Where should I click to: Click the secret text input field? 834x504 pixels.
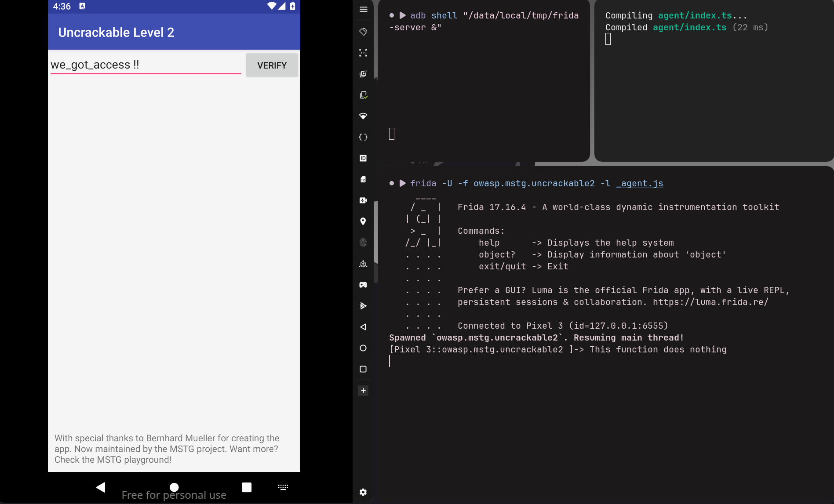tap(146, 65)
